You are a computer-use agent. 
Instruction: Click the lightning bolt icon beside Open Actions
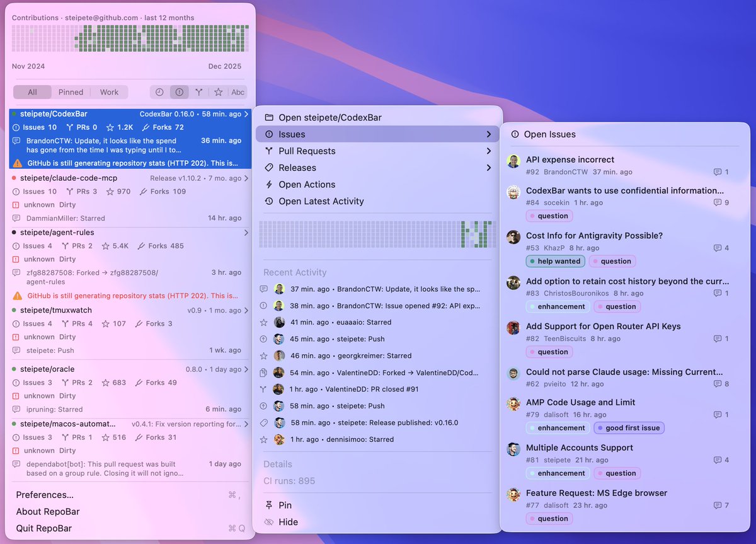pos(269,185)
